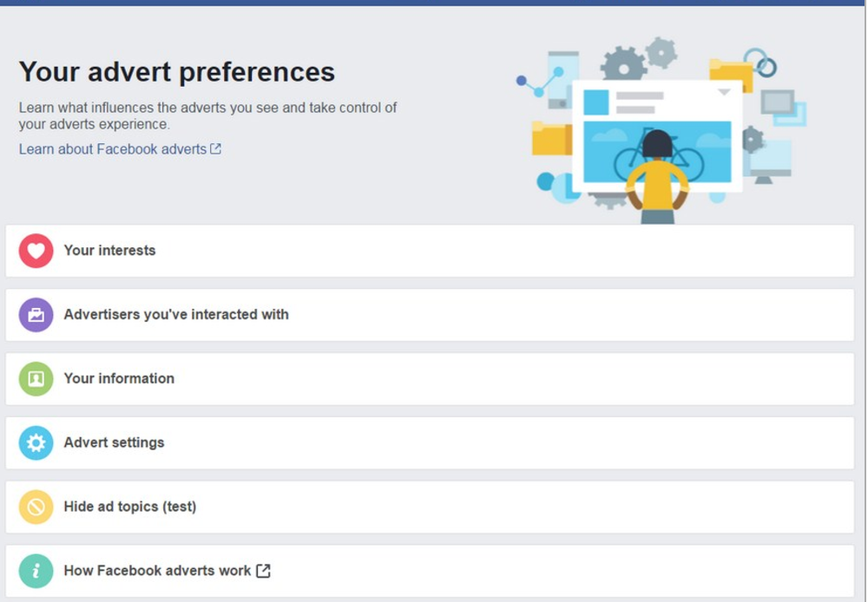Open Learn about Facebook adverts link
Screen dimensions: 868x602
[x=112, y=149]
